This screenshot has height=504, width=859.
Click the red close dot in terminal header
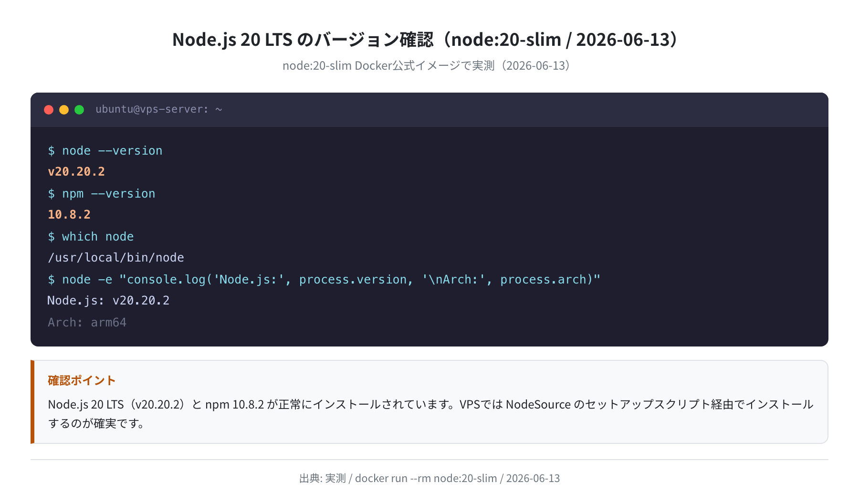tap(49, 110)
